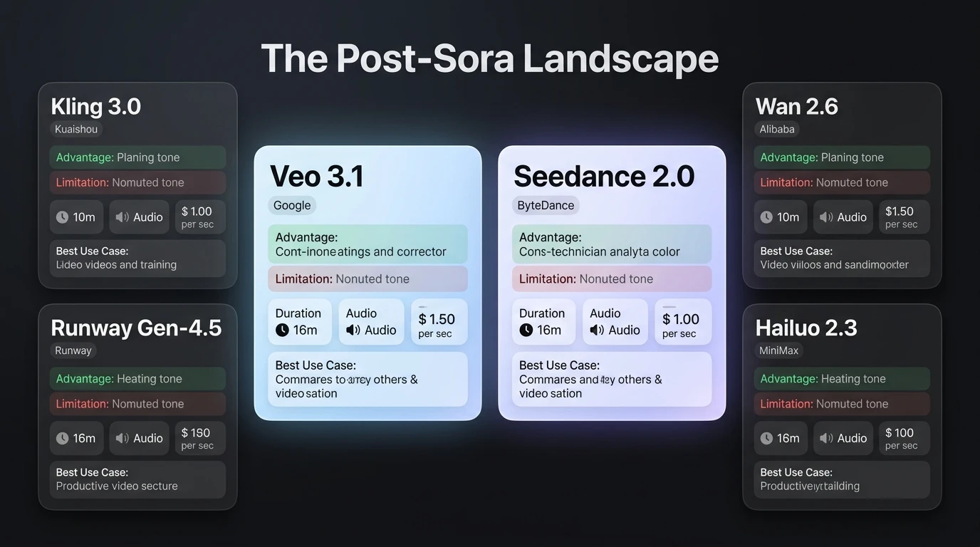
Task: Select the ByteDance tag under Seedance 2.0
Action: point(546,206)
